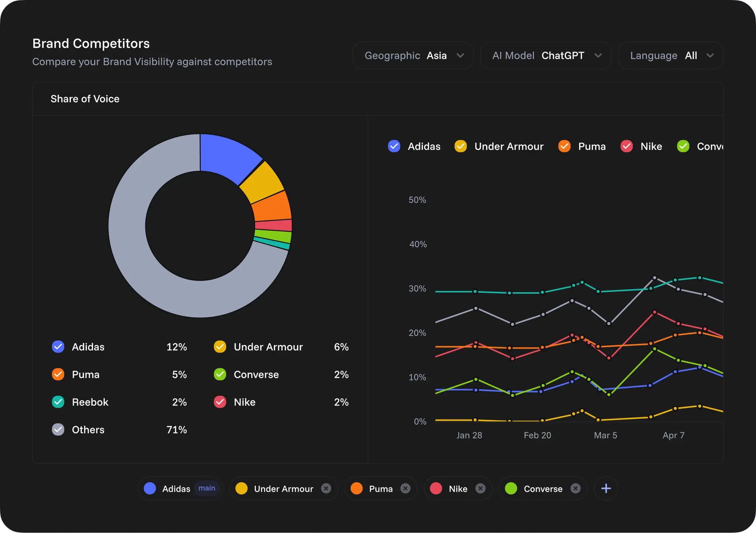Toggle Puma checkbox above the line chart
The image size is (756, 533).
pos(564,146)
